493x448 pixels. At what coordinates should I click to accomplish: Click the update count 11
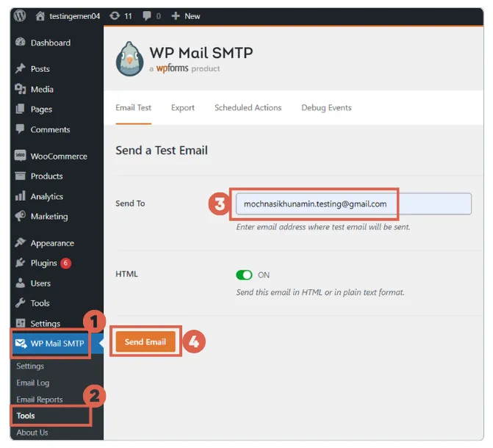pos(128,16)
